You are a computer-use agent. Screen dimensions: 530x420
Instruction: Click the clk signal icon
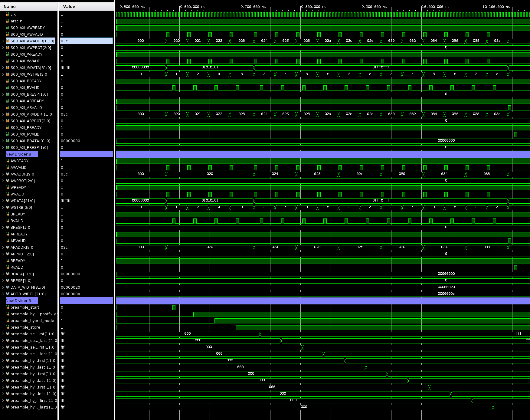click(7, 14)
